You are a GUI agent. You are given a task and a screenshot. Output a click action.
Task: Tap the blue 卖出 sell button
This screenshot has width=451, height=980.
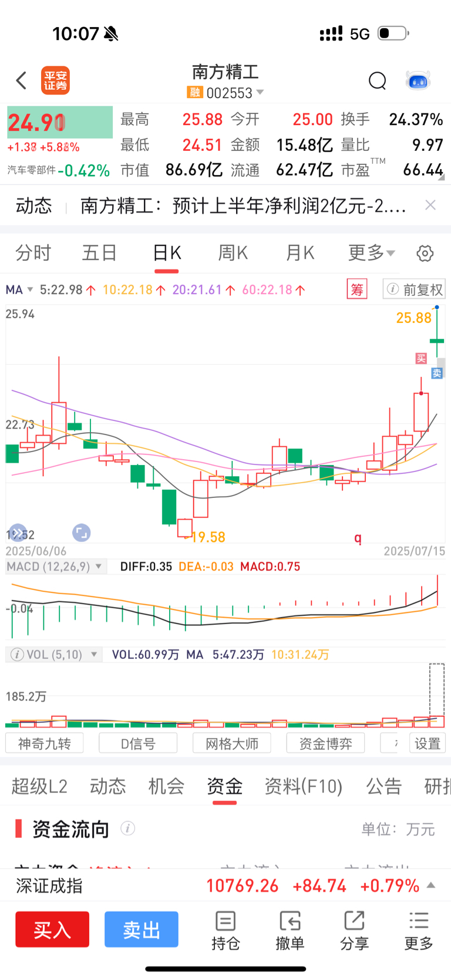click(142, 930)
